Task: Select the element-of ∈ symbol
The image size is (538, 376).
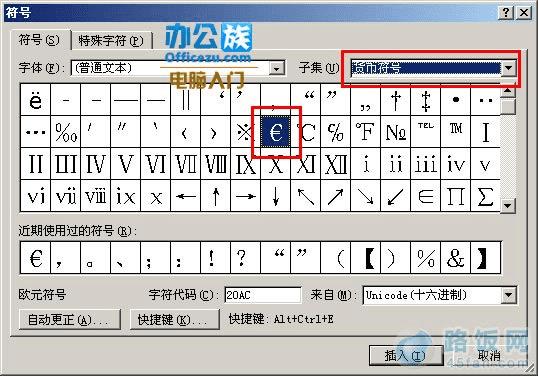Action: click(x=426, y=196)
